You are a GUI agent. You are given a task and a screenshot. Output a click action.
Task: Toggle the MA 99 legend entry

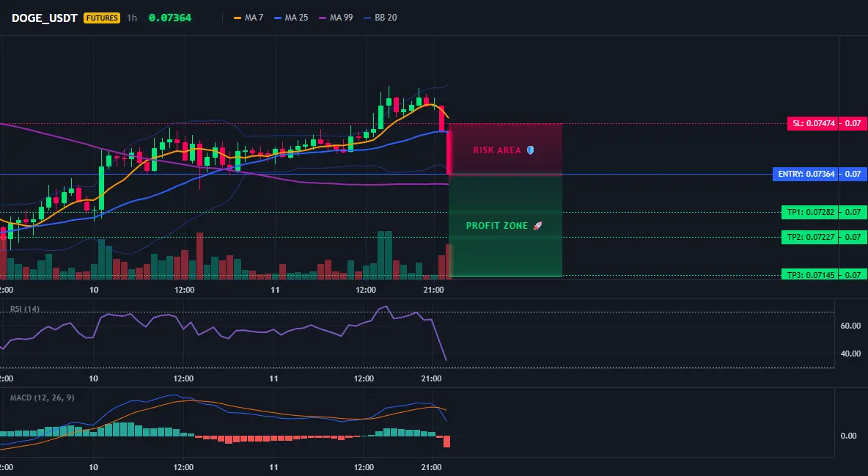tap(336, 18)
